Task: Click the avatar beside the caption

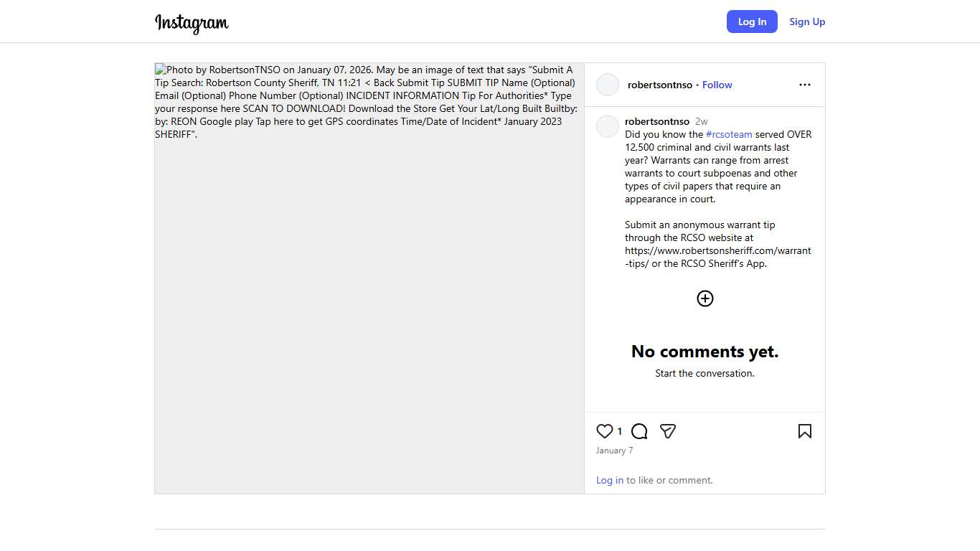Action: coord(608,126)
